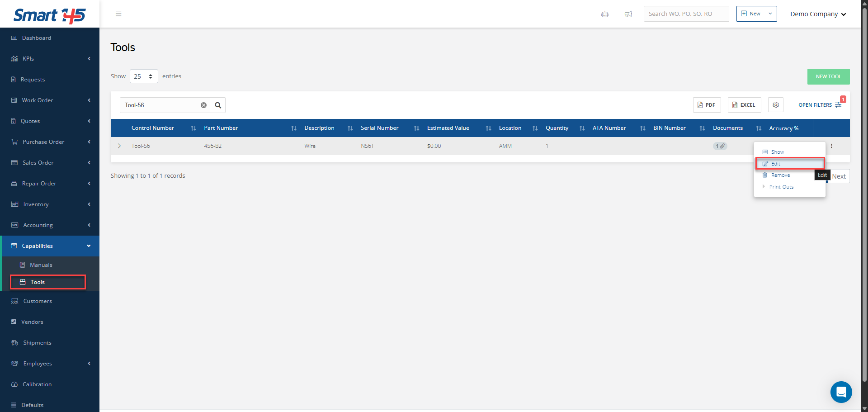Screen dimensions: 868x412
Task: Click the global search input field
Action: pos(686,14)
